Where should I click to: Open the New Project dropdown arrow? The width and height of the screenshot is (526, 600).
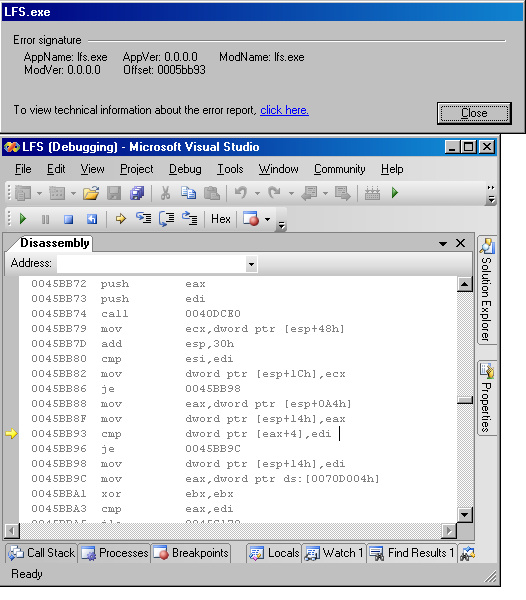[x=39, y=193]
